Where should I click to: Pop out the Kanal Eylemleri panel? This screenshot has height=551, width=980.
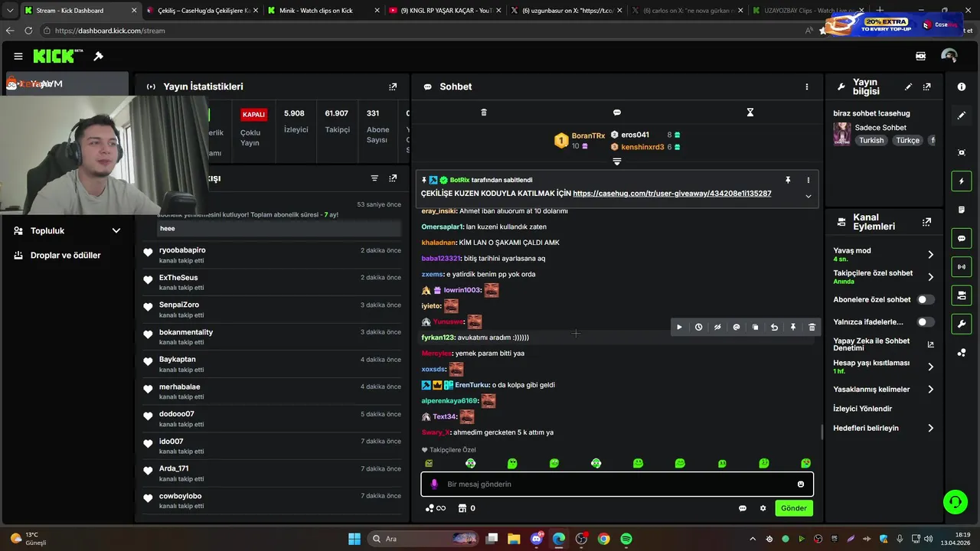927,222
